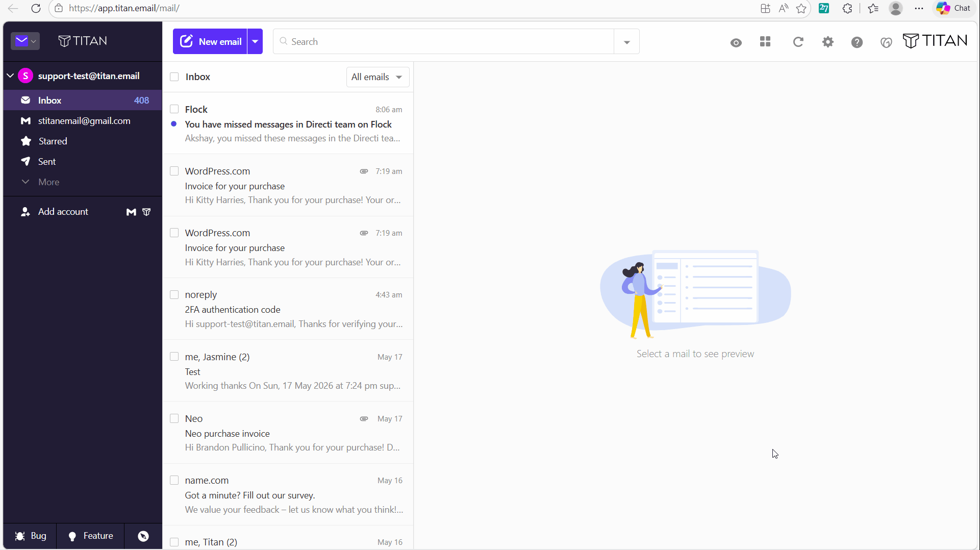Click the browser favorites star icon
This screenshot has width=980, height=550.
point(801,8)
